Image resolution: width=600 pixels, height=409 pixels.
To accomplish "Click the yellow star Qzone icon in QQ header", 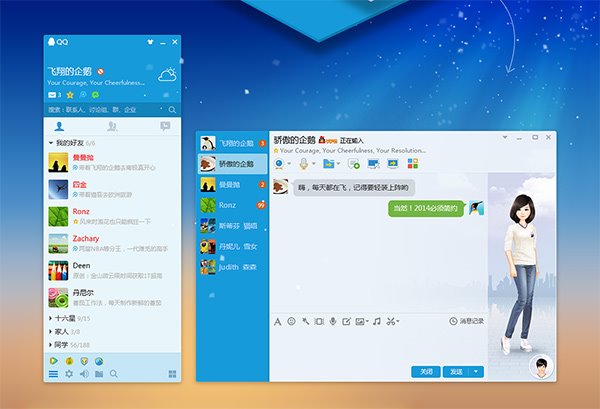I will pos(70,95).
